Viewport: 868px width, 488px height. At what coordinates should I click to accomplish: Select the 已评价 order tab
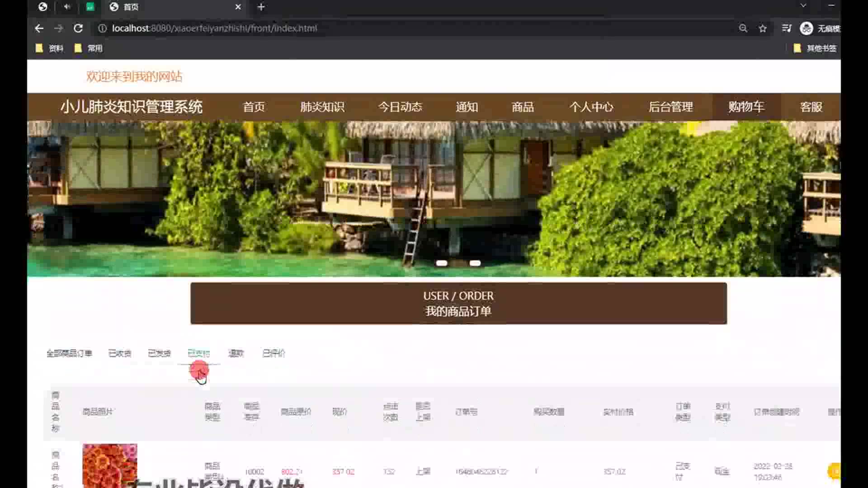[274, 353]
